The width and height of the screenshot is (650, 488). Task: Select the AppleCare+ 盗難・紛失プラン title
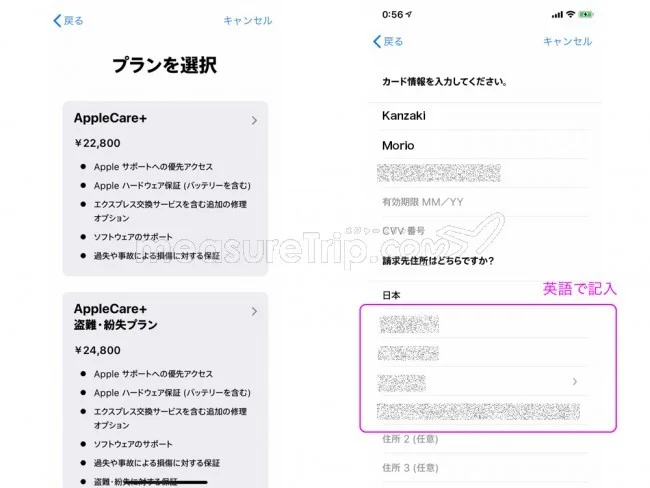[116, 317]
